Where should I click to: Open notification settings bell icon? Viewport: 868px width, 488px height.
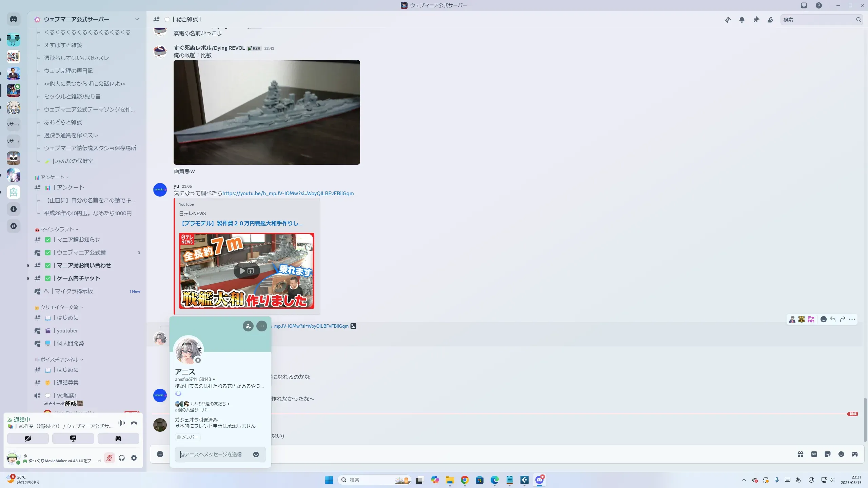(742, 20)
